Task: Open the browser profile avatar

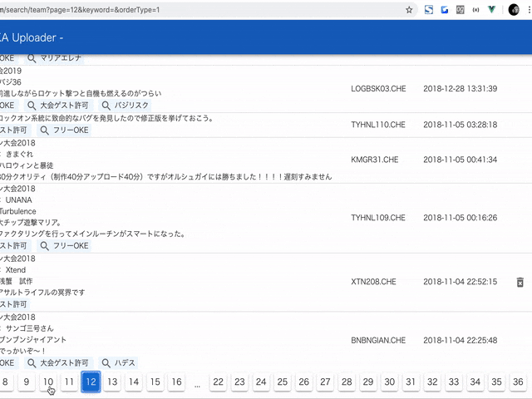Action: click(x=514, y=10)
